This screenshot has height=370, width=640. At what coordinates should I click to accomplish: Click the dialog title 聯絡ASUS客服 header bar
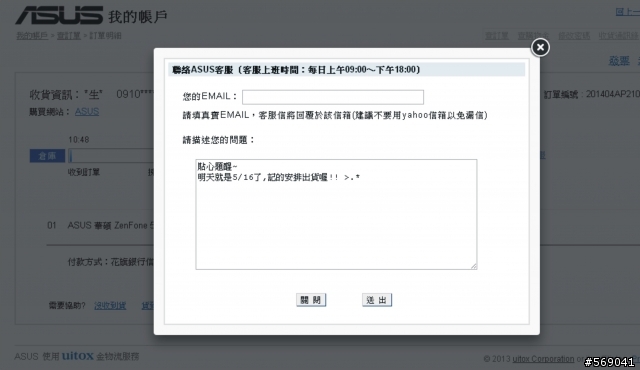pos(347,70)
